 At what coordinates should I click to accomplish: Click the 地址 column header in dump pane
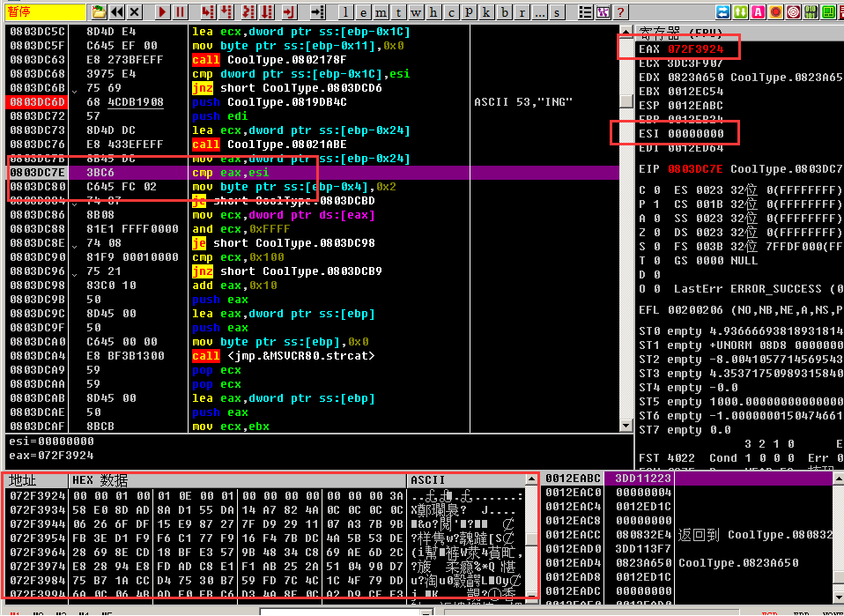click(x=35, y=480)
